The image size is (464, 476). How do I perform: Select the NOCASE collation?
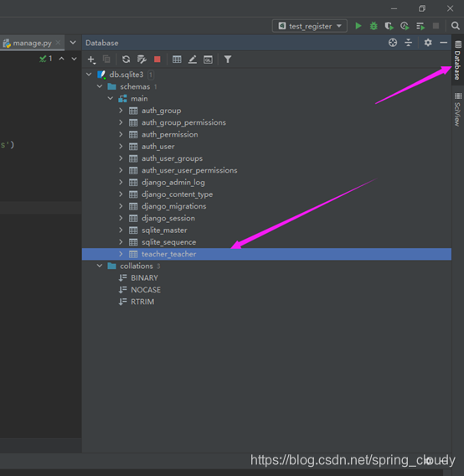click(146, 290)
